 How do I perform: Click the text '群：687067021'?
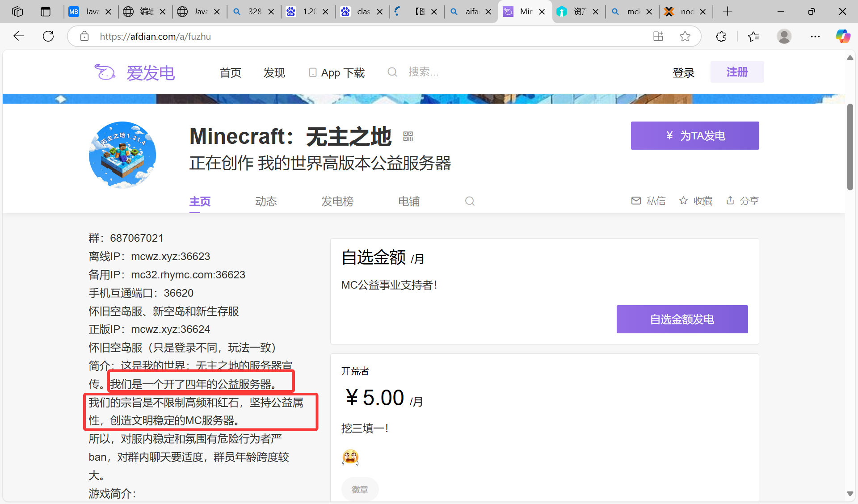(x=126, y=238)
